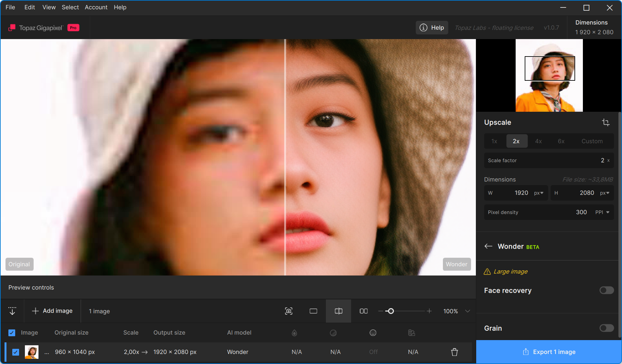The width and height of the screenshot is (622, 364).
Task: Delete image with trash icon
Action: coord(455,352)
